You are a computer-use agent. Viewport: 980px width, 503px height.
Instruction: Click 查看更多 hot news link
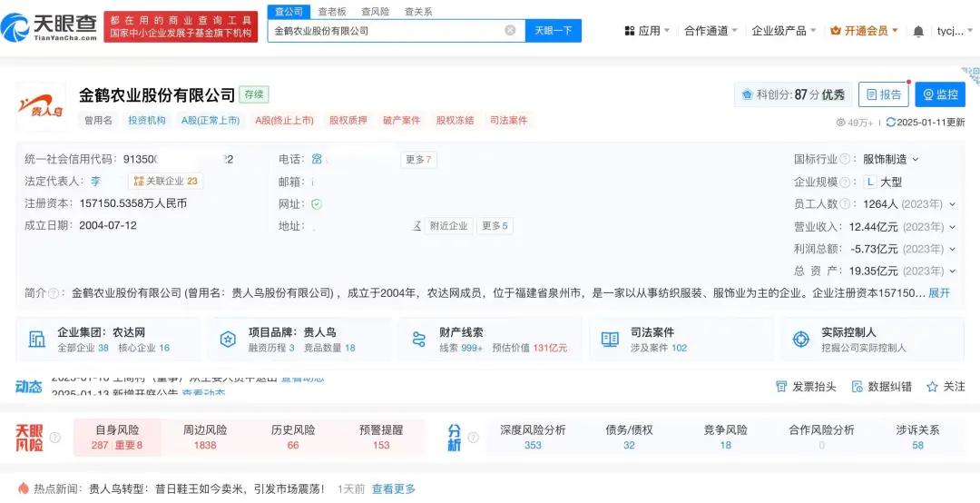pyautogui.click(x=393, y=489)
